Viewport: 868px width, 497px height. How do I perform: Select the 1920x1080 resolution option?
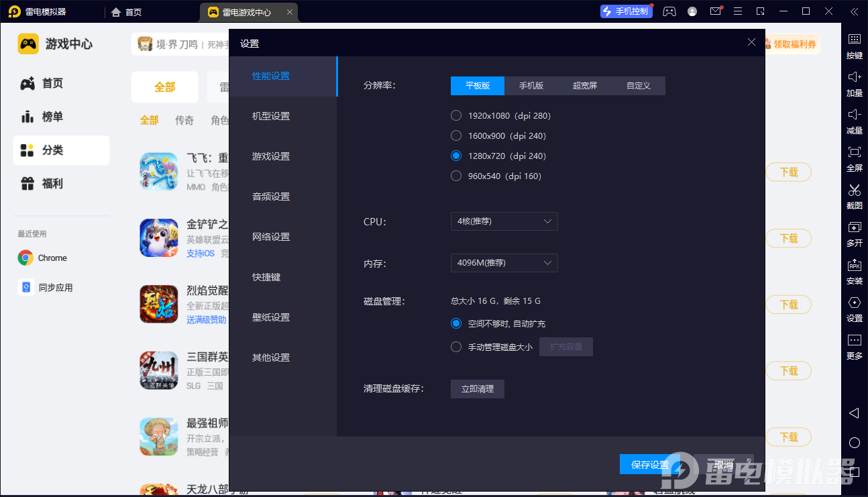(x=456, y=115)
